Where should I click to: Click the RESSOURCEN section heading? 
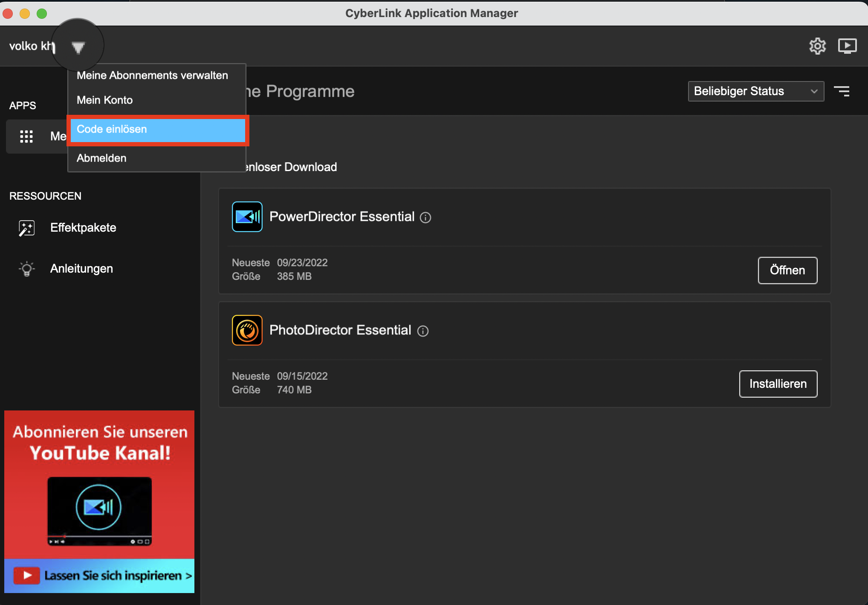(x=45, y=196)
